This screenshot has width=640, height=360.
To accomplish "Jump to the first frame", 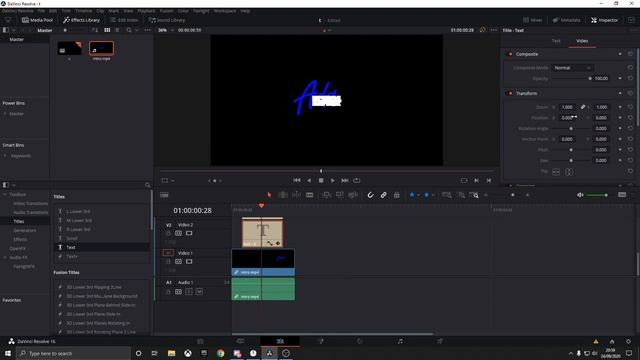I will click(x=297, y=180).
